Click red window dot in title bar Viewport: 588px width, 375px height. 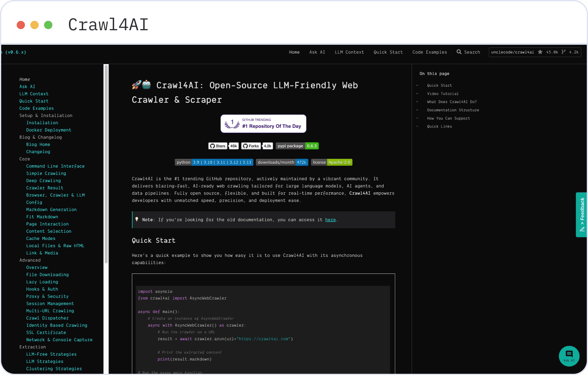(x=21, y=25)
